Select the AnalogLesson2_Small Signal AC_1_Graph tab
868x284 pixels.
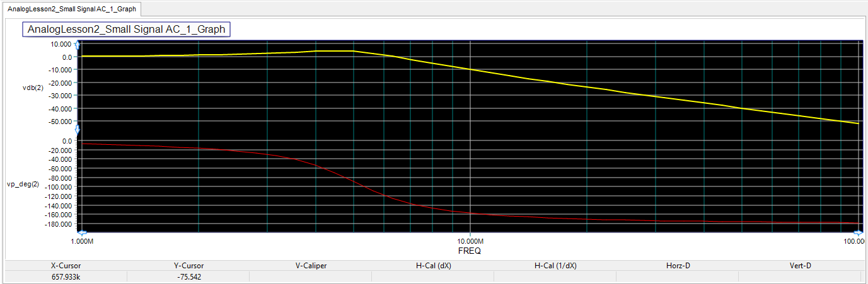[72, 9]
